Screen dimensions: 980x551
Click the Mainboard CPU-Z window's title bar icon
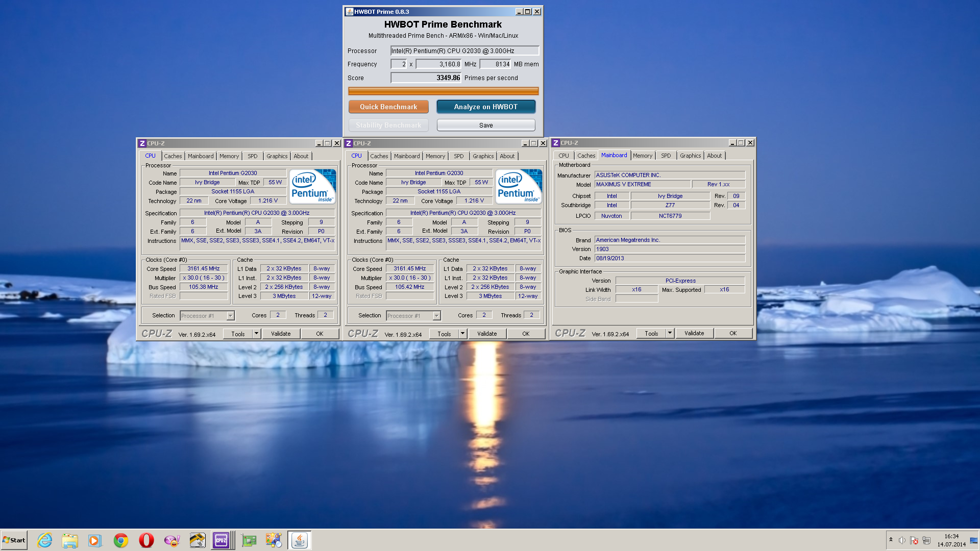556,143
